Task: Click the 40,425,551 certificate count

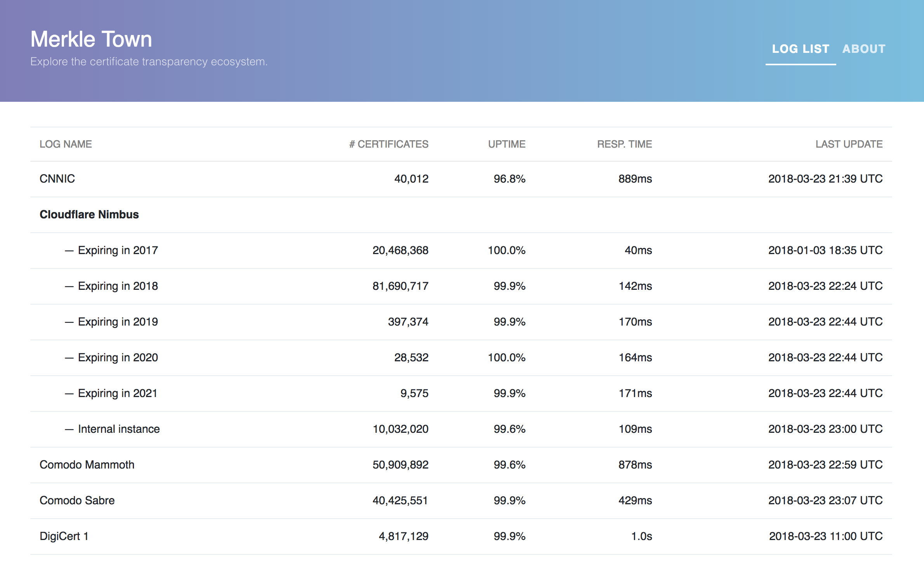Action: point(400,500)
